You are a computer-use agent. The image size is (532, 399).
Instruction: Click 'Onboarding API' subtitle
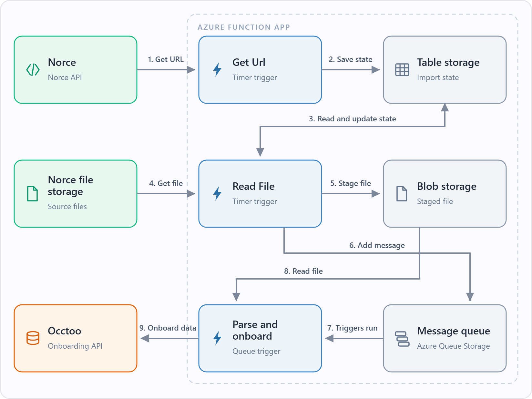[x=75, y=346]
